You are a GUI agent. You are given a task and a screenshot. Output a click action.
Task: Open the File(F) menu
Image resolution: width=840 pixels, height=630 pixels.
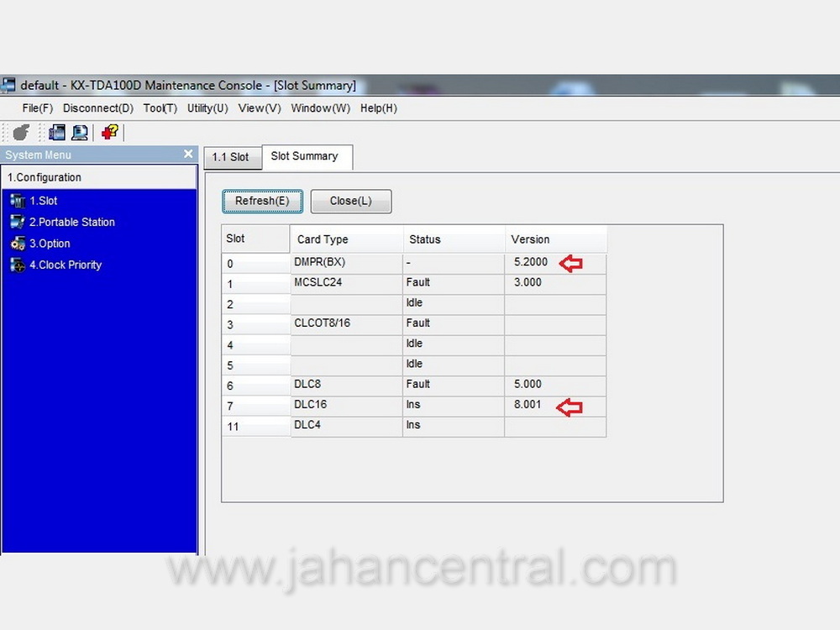pyautogui.click(x=37, y=108)
